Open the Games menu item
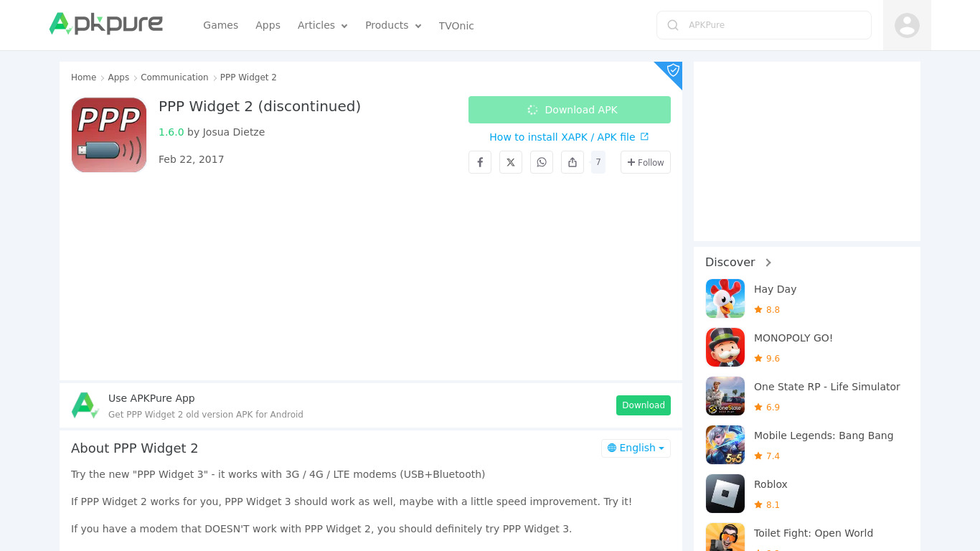980x551 pixels. 220,25
